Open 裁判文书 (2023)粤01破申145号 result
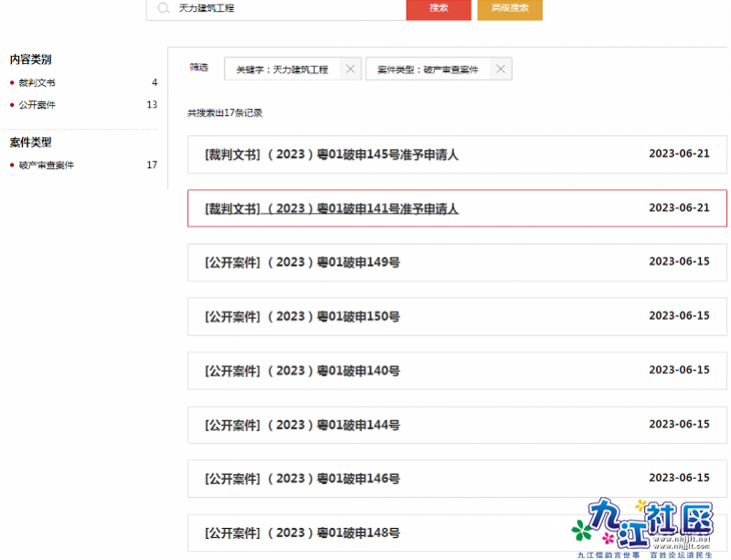 (x=332, y=154)
